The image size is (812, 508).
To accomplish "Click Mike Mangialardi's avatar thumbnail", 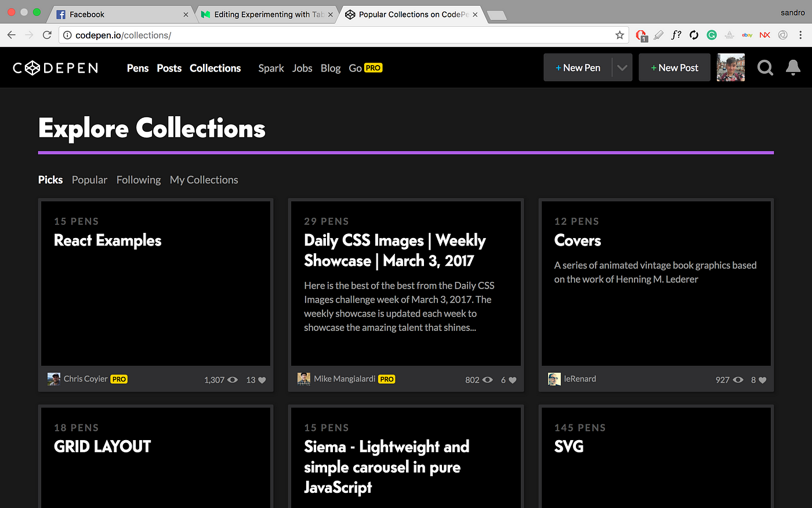I will pos(304,379).
